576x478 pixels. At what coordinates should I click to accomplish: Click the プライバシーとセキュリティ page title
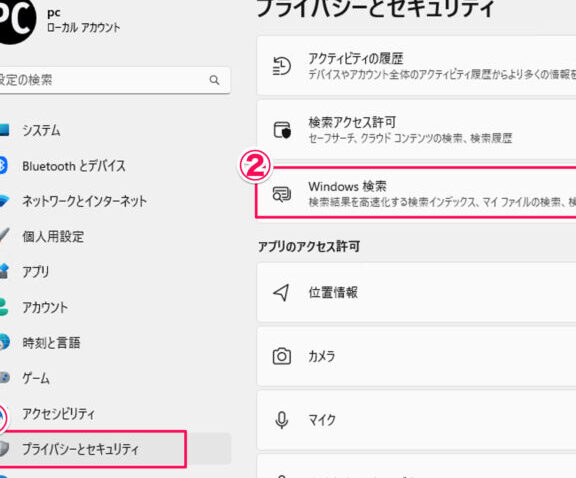(x=375, y=8)
